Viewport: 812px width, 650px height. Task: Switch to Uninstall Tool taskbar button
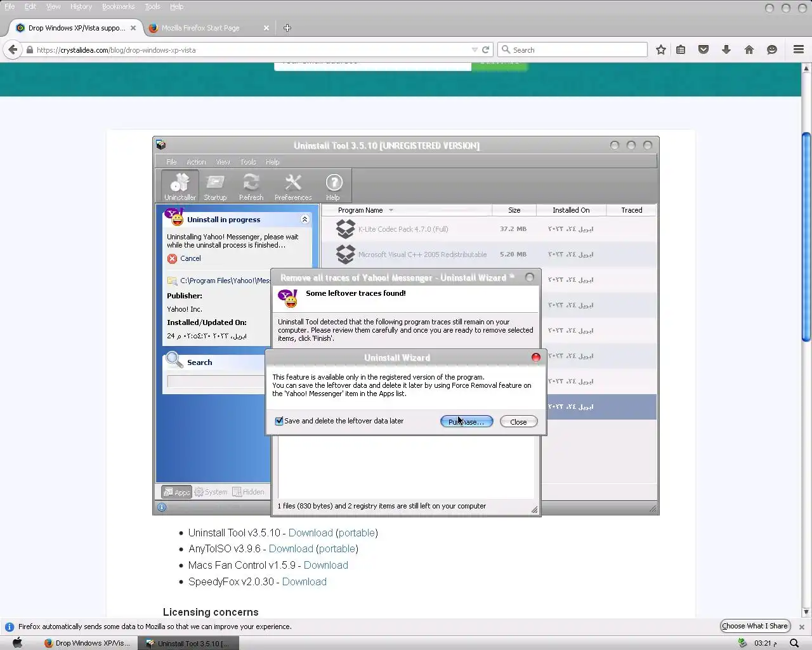[x=188, y=643]
